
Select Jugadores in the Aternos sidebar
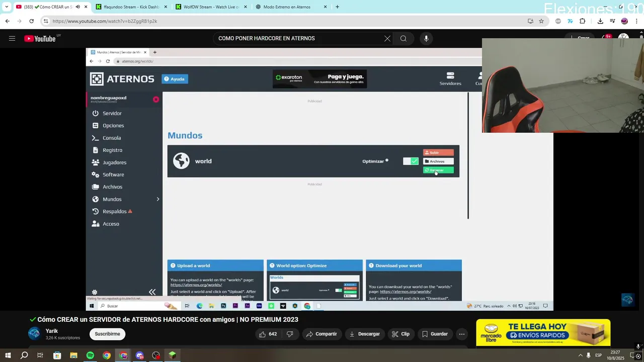click(114, 162)
